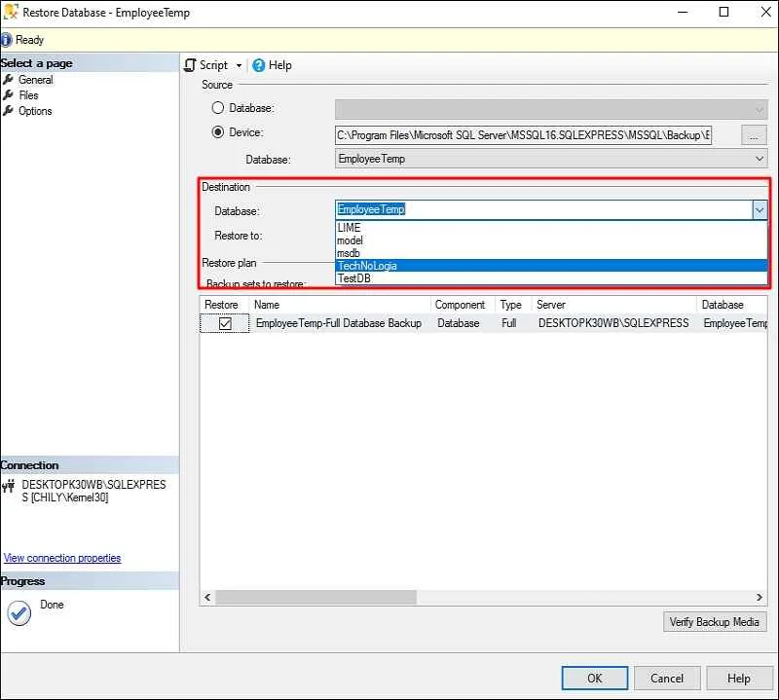Click the Ready info icon
Viewport: 779px width, 700px height.
pyautogui.click(x=6, y=40)
